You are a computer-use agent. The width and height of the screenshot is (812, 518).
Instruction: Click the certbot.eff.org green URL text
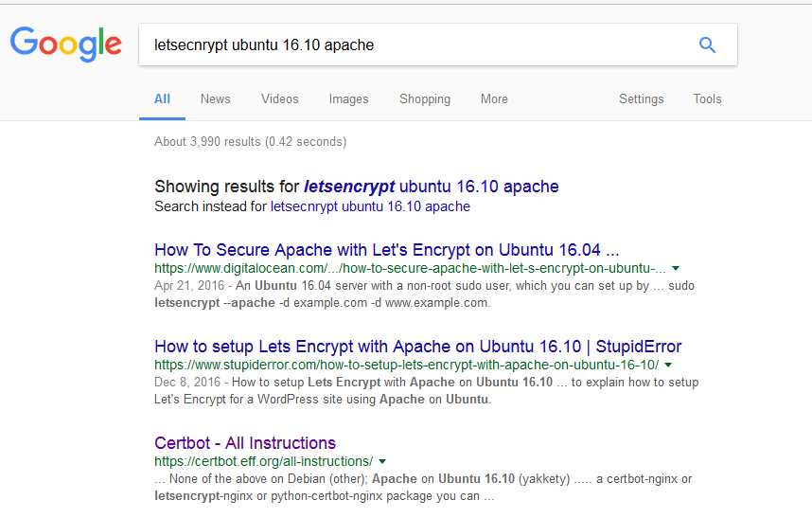coord(264,461)
